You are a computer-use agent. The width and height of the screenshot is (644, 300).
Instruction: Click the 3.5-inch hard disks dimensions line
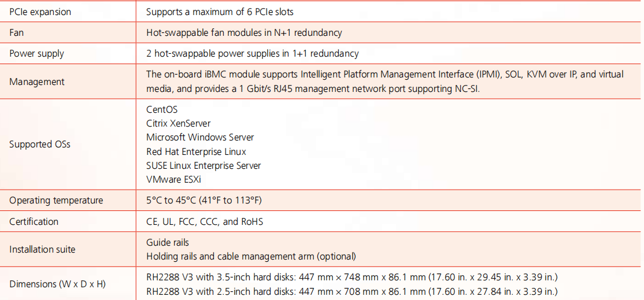coord(351,277)
